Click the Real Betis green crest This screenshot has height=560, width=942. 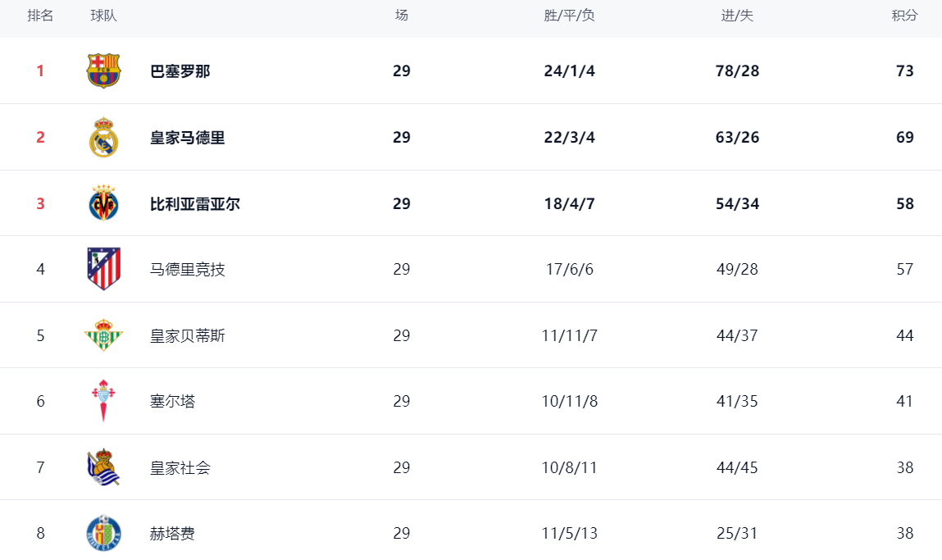[104, 335]
